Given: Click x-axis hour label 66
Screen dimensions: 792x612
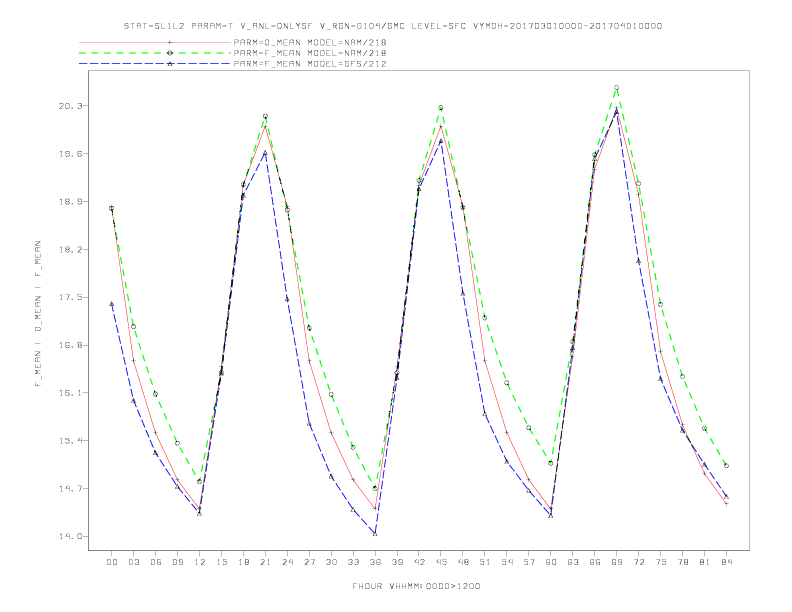Looking at the screenshot, I should (595, 562).
